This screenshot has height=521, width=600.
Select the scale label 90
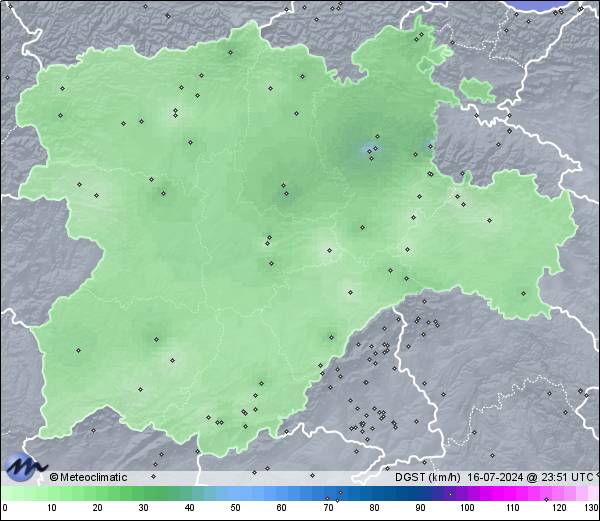pyautogui.click(x=420, y=508)
